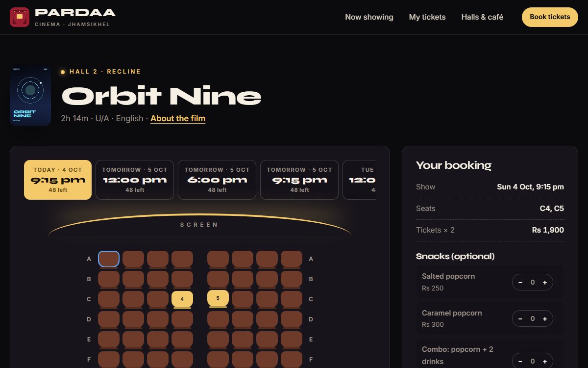
Task: Click the Orbit Nine poster thumbnail
Action: [30, 96]
